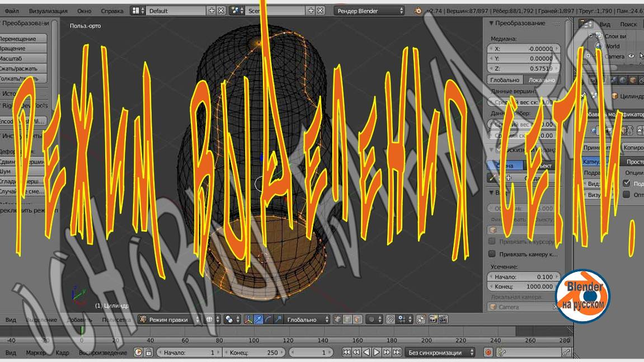Switch to vertex select mode in the header
The image size is (644, 362).
(x=337, y=319)
